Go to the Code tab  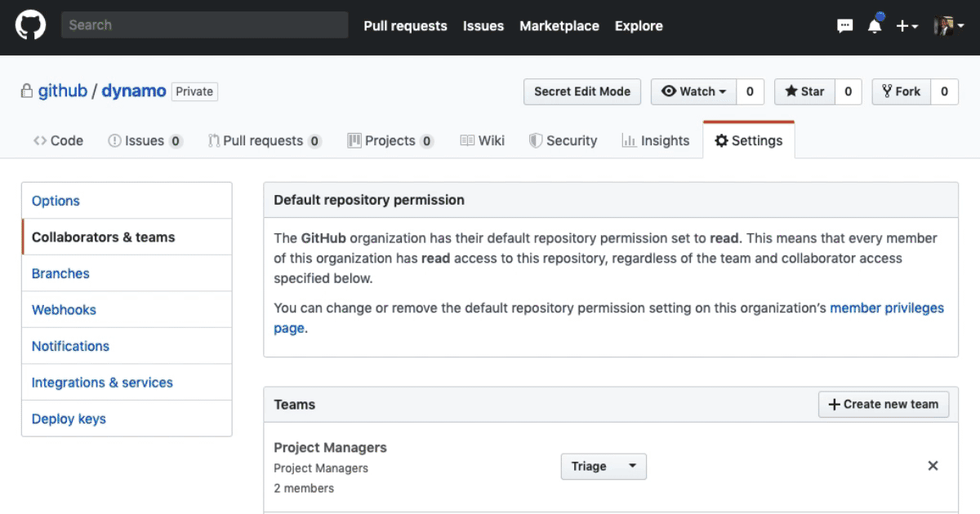point(58,140)
